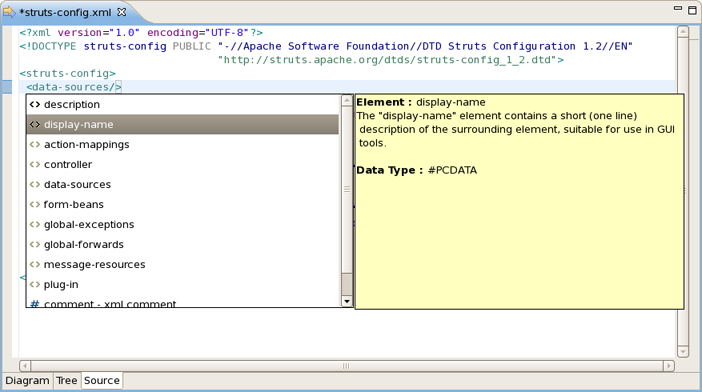Click the element icon beside description

pos(34,105)
